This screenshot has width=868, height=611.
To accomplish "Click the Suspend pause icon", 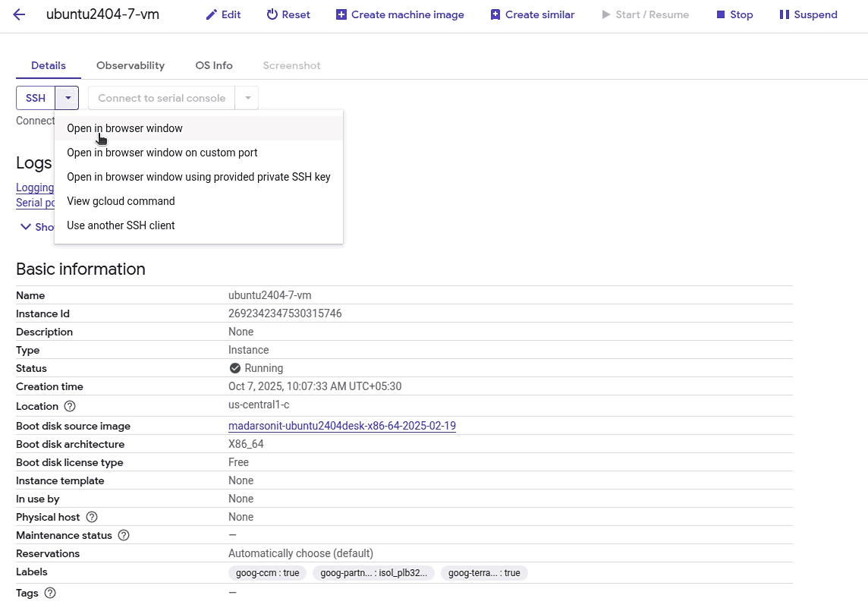I will click(x=785, y=14).
